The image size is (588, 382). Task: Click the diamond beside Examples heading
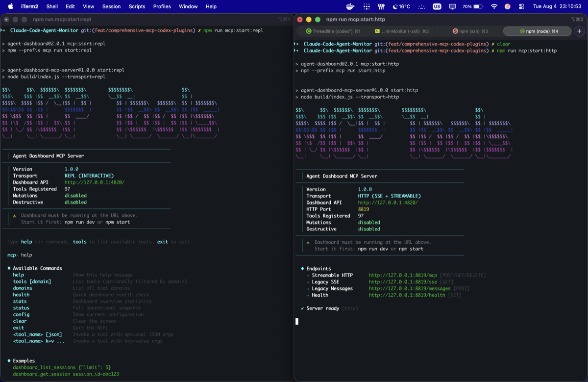tap(9, 361)
